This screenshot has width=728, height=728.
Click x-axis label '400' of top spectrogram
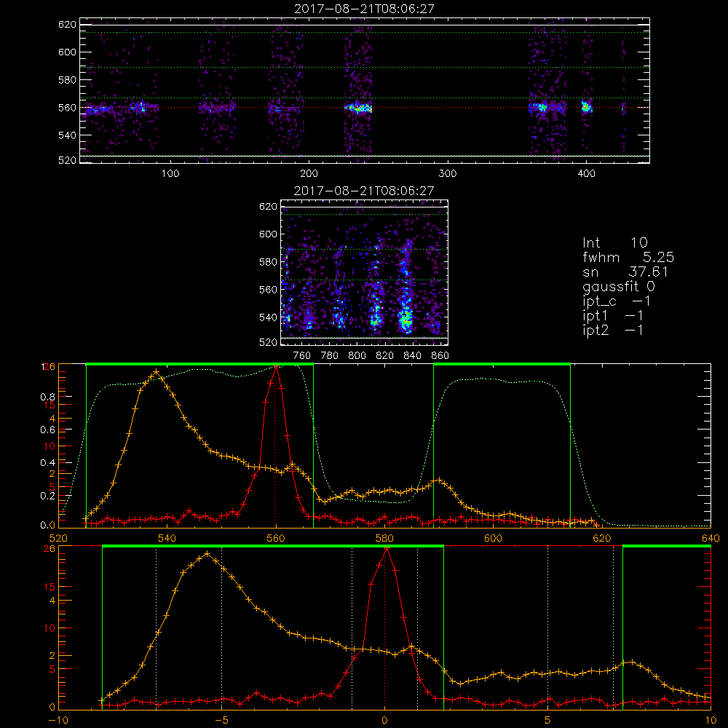coord(586,174)
